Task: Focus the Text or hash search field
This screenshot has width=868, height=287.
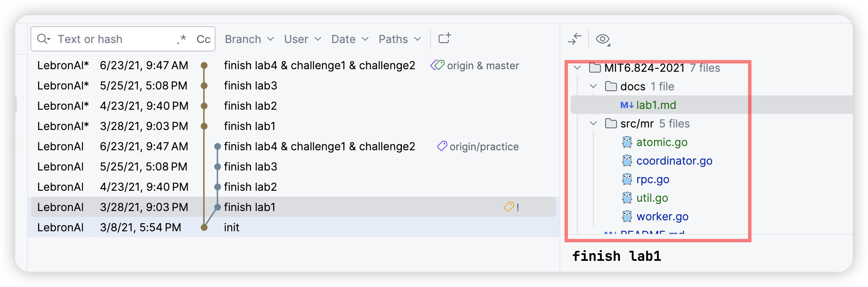Action: pyautogui.click(x=114, y=39)
